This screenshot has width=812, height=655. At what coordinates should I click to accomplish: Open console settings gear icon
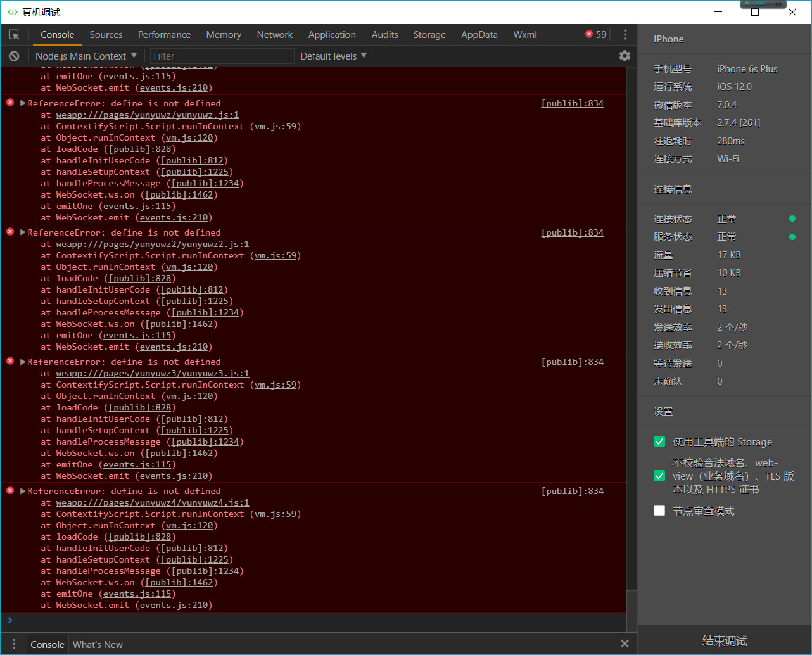[x=625, y=56]
